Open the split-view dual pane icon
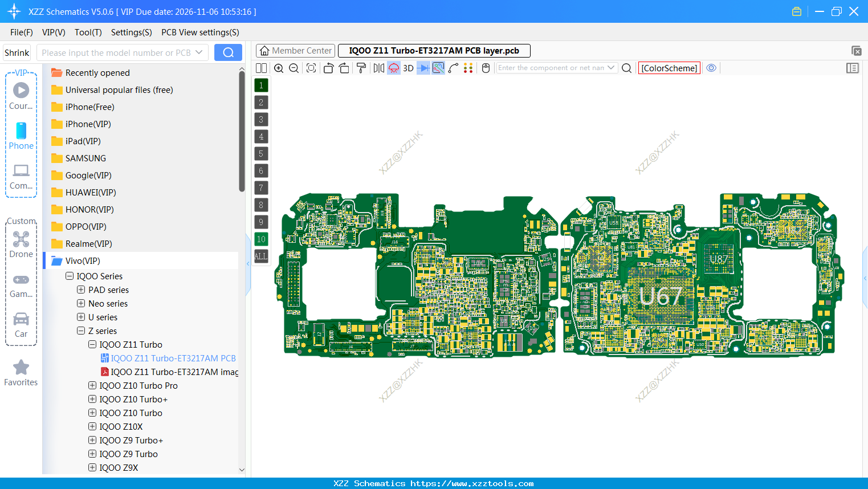Viewport: 868px width, 489px height. pyautogui.click(x=261, y=68)
